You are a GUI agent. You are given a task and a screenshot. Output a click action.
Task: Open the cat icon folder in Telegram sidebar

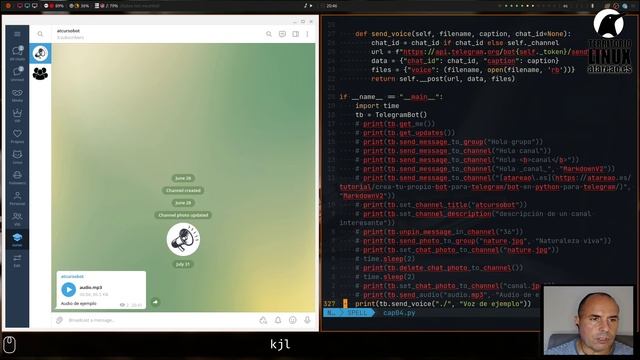(x=17, y=157)
